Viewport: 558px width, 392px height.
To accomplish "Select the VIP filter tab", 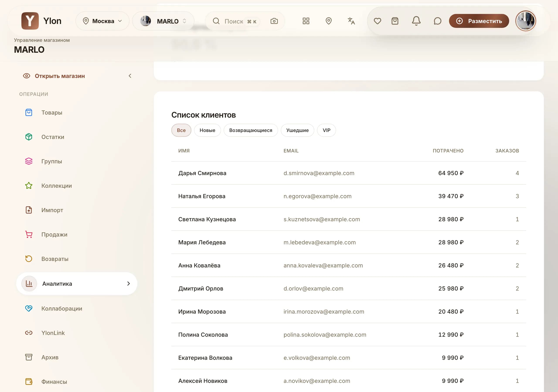I will pyautogui.click(x=326, y=130).
